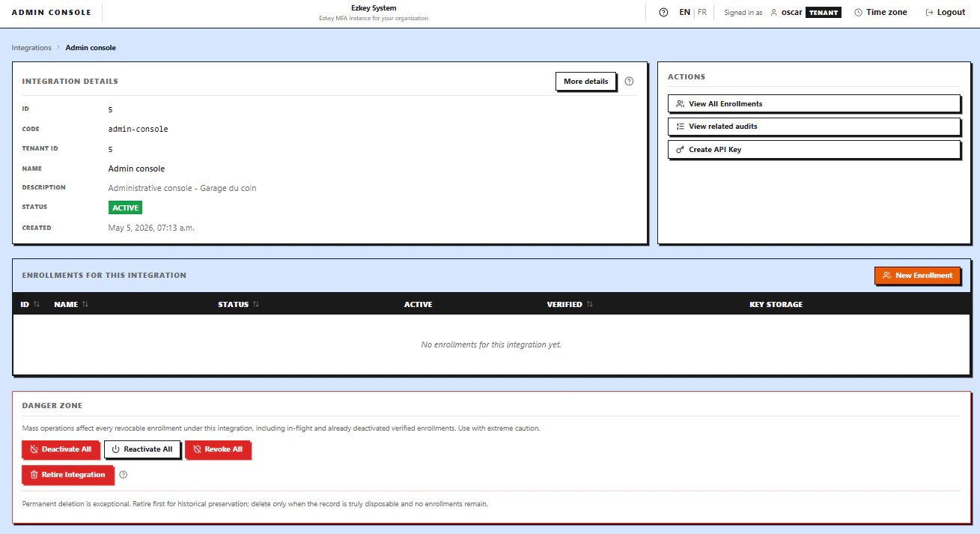Click the breadcrumb chevron separator

pos(58,48)
